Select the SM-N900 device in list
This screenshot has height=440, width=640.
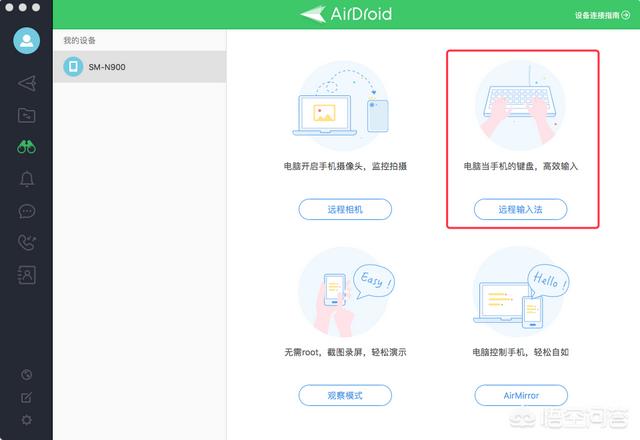[139, 66]
